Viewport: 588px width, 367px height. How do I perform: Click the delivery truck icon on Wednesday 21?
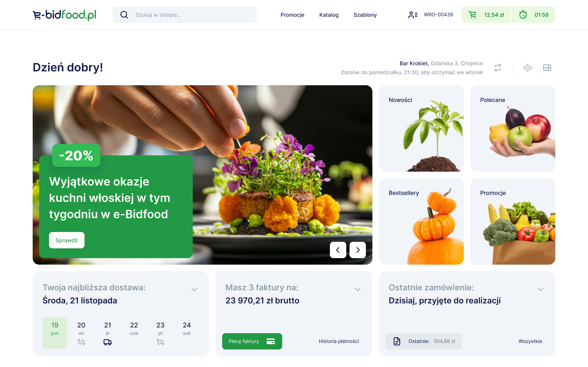tap(107, 342)
